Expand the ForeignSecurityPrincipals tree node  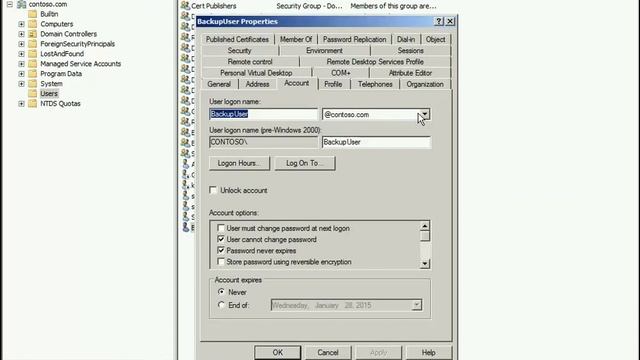(22, 44)
